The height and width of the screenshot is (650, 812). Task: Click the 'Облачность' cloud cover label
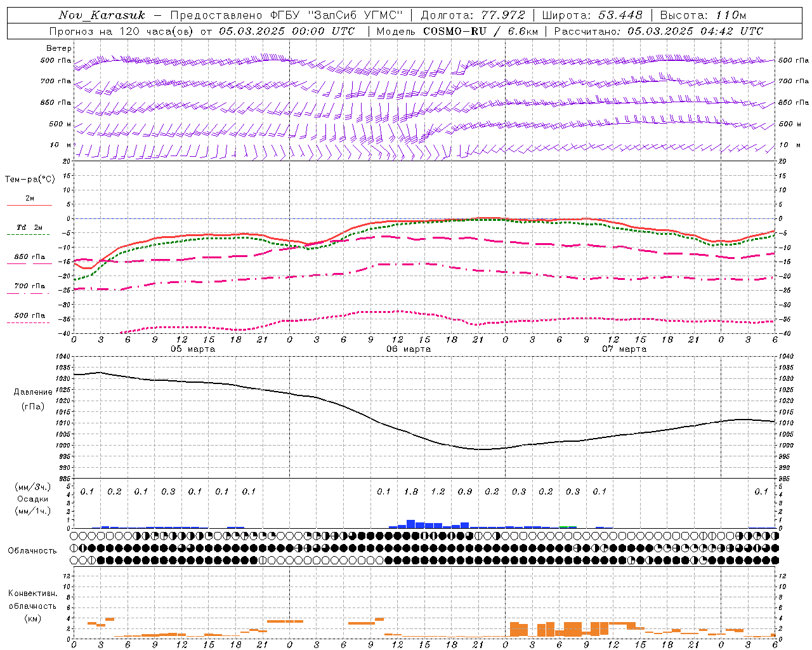[x=32, y=551]
